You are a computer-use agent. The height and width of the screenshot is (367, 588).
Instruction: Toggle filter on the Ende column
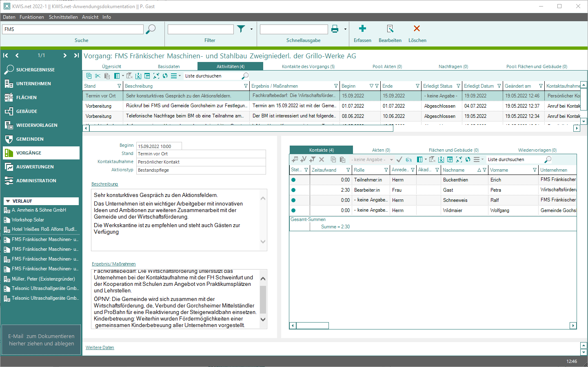(417, 86)
